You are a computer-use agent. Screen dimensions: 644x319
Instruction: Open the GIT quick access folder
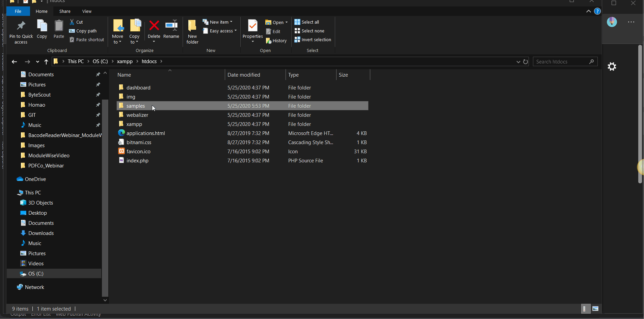click(x=32, y=115)
